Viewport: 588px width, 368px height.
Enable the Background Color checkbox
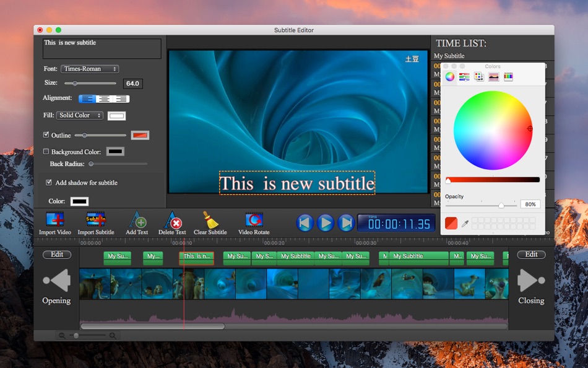pos(46,152)
